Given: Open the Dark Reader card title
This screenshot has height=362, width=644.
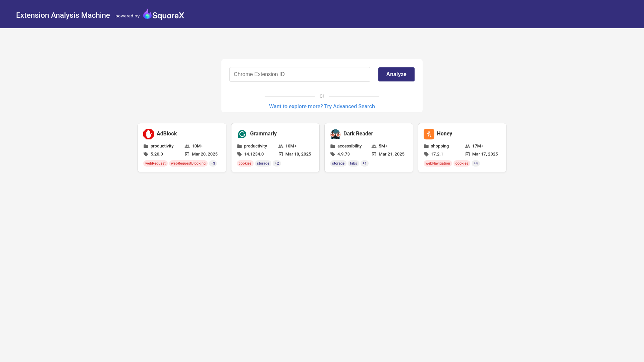Looking at the screenshot, I should click(358, 134).
